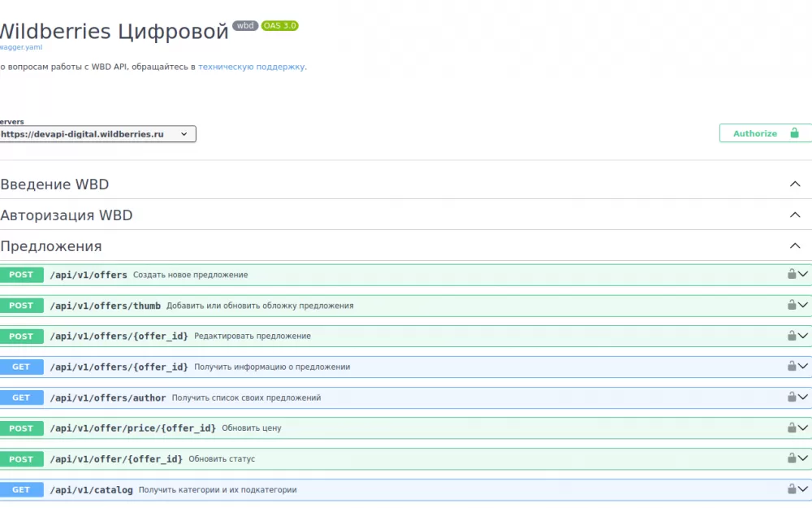Click lock icon on /api/v1/catalog row
This screenshot has height=508, width=812.
[792, 489]
